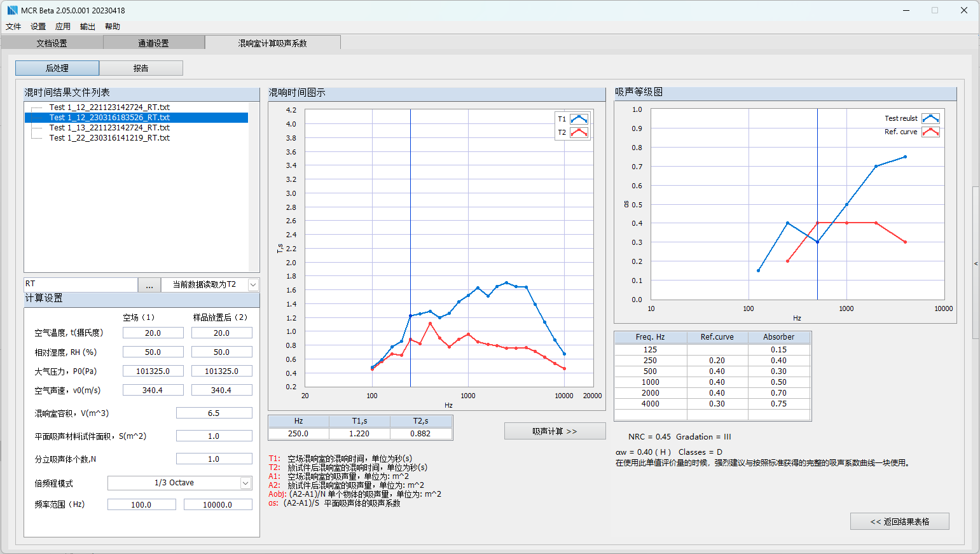The image size is (980, 554).
Task: Click the 吸声计算 >> button
Action: click(555, 431)
